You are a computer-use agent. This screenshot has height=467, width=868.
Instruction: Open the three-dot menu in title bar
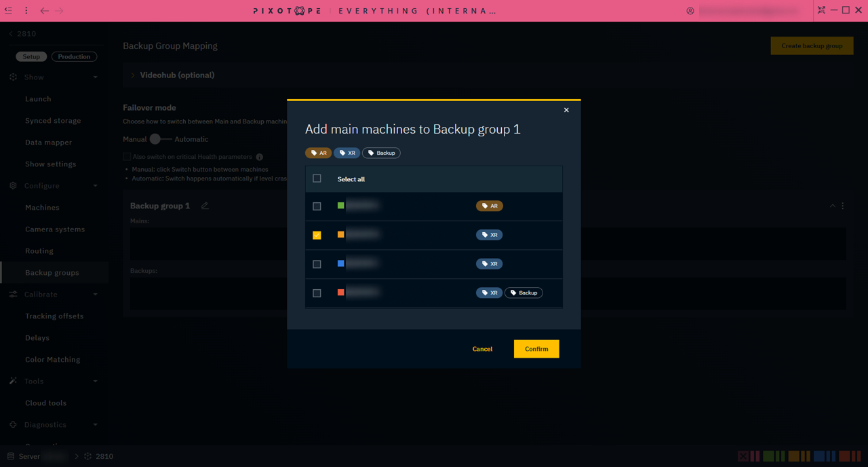[x=26, y=10]
